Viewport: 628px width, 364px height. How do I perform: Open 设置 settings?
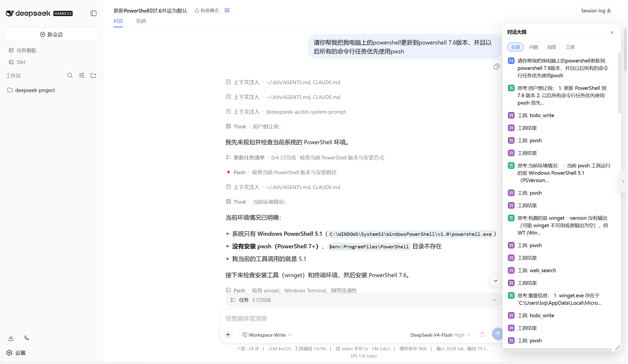(16, 353)
